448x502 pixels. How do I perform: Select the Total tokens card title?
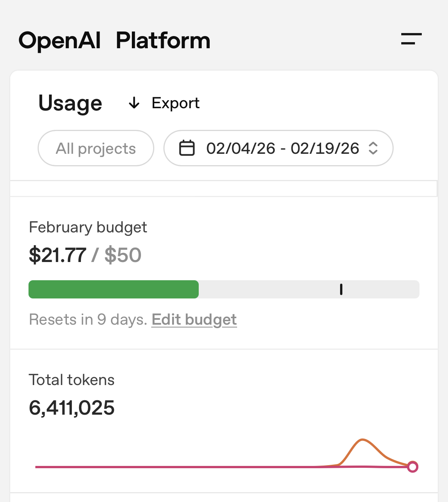[x=72, y=380]
